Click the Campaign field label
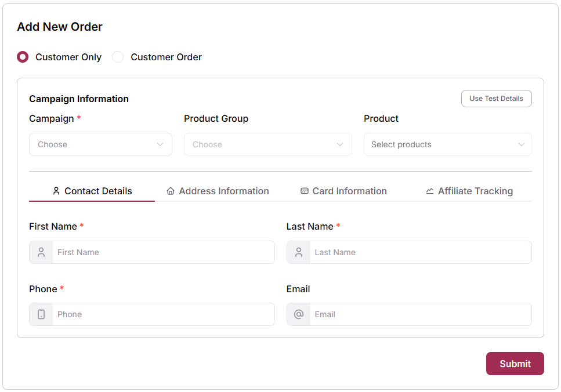Viewport: 561px width, 392px height. [52, 119]
